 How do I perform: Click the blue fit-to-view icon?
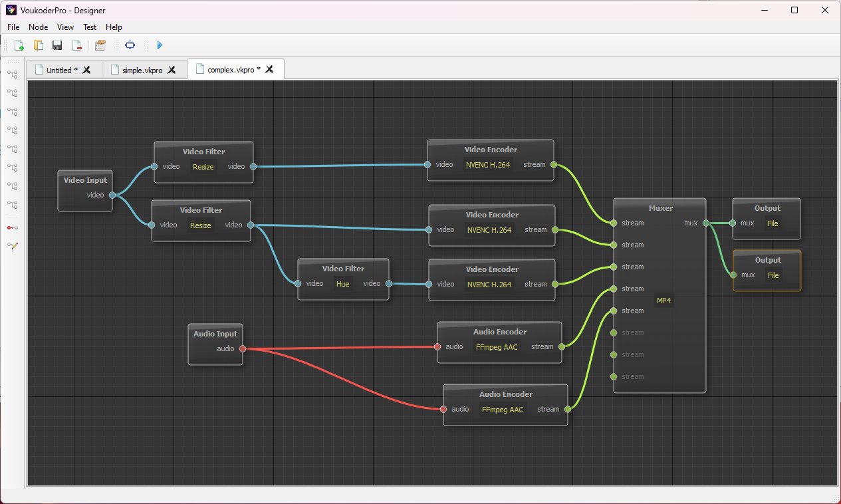click(130, 45)
